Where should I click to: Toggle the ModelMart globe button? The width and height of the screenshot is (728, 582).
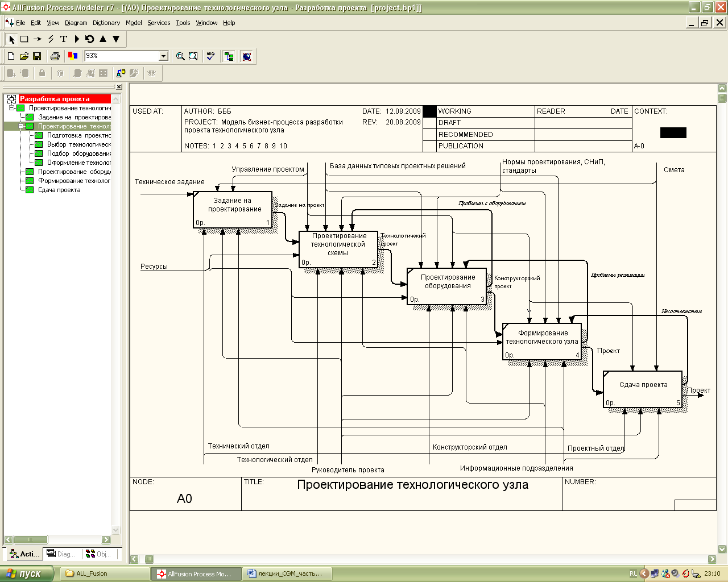tap(247, 56)
